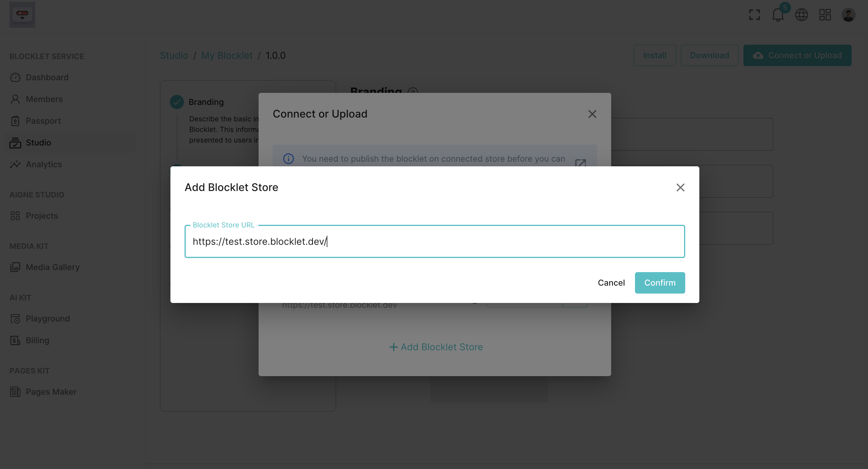Viewport: 868px width, 469px height.
Task: Close the Add Blocklet Store dialog
Action: click(x=680, y=187)
